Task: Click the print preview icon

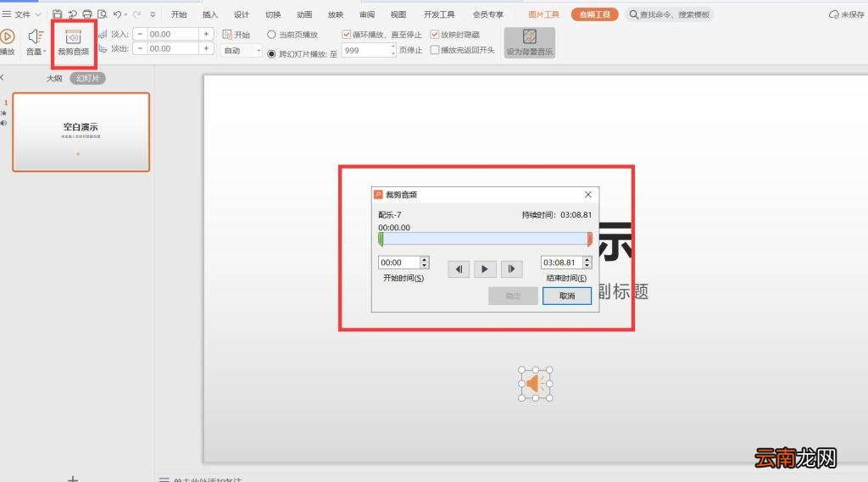Action: tap(102, 14)
